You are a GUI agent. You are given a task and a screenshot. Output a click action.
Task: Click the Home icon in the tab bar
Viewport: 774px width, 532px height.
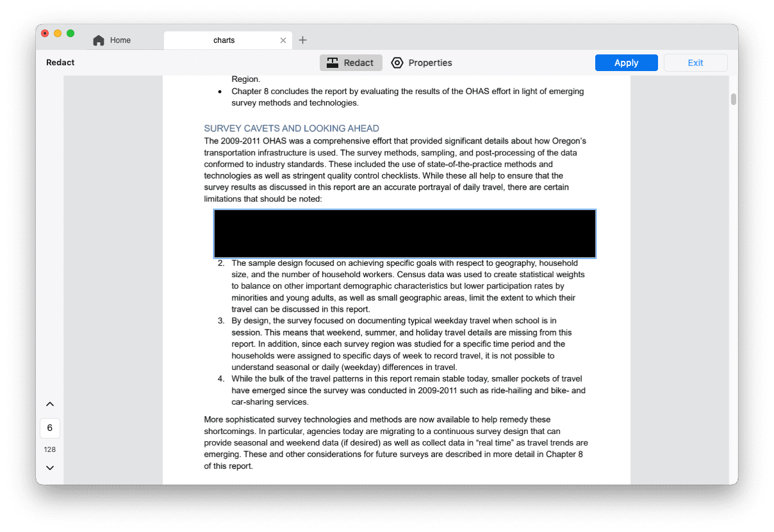click(x=97, y=40)
